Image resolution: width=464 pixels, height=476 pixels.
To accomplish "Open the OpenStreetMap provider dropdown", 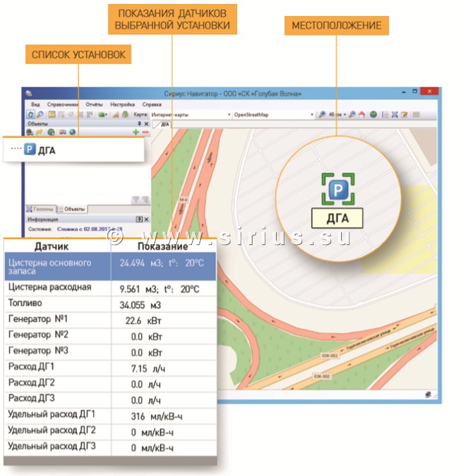I will coord(312,115).
